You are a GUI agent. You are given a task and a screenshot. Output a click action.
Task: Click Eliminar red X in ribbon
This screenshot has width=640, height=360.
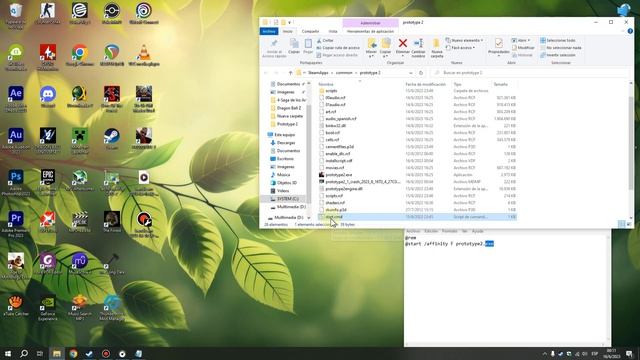(x=402, y=47)
